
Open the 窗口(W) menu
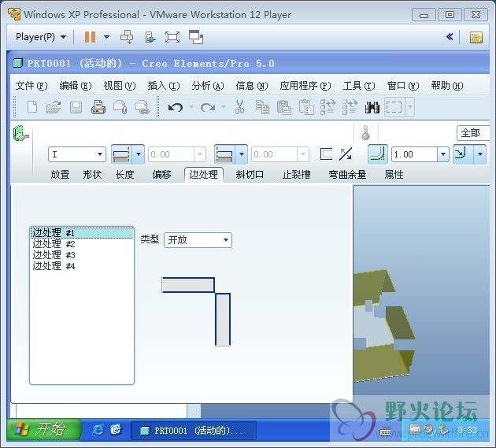tap(403, 86)
